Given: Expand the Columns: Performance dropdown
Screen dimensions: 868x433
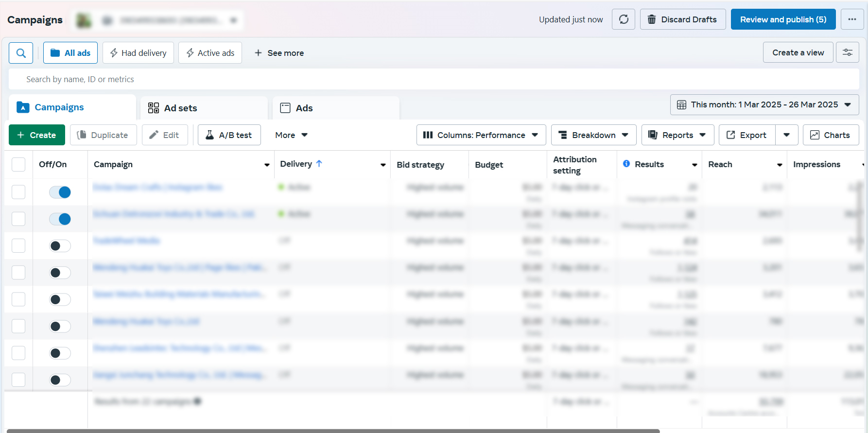Looking at the screenshot, I should pyautogui.click(x=481, y=135).
